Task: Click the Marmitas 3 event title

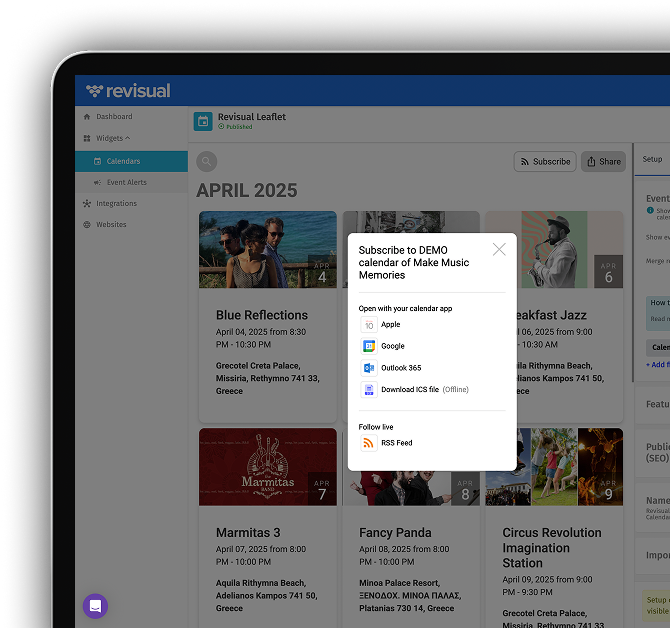Action: tap(248, 533)
